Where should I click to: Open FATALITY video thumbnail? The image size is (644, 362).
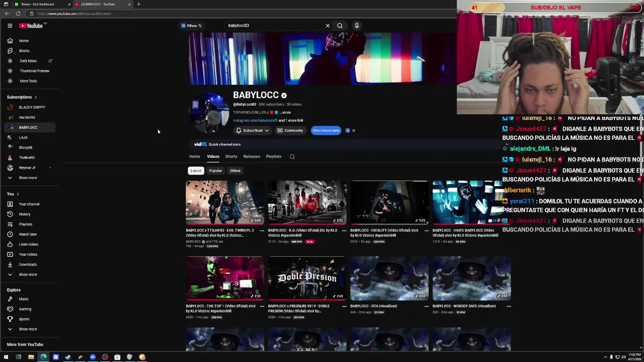point(389,203)
